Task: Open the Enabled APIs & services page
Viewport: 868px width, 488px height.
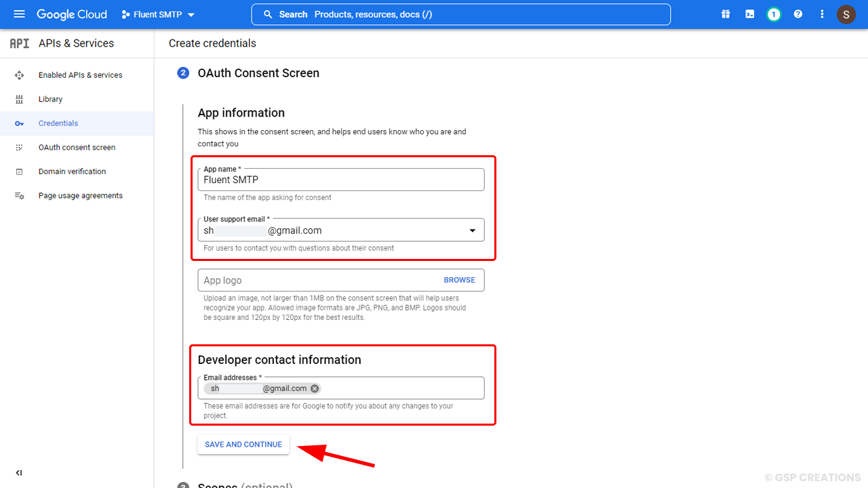Action: point(80,75)
